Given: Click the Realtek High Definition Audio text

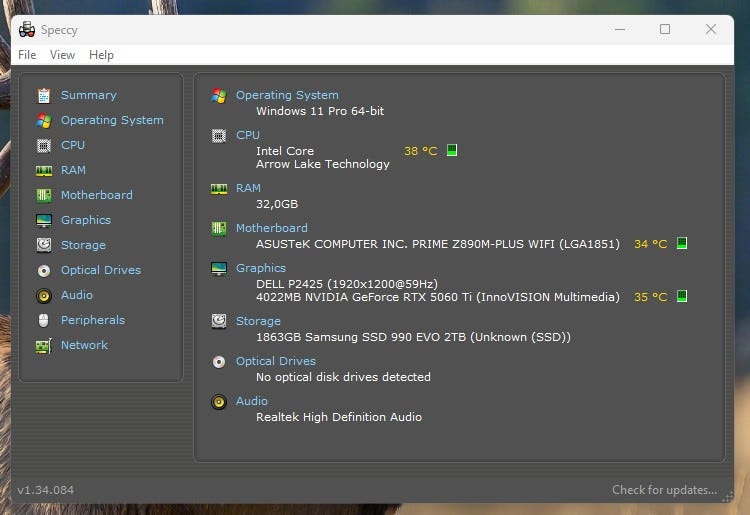Looking at the screenshot, I should click(339, 417).
